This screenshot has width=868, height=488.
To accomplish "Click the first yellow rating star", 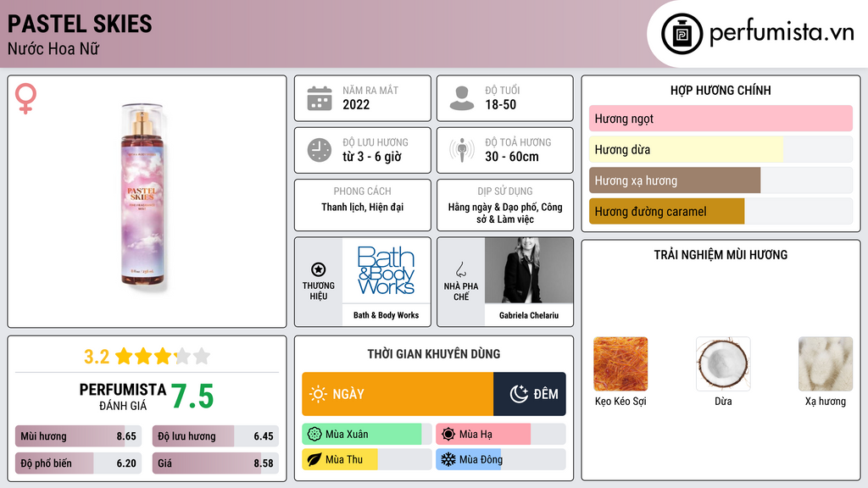I will tap(124, 356).
